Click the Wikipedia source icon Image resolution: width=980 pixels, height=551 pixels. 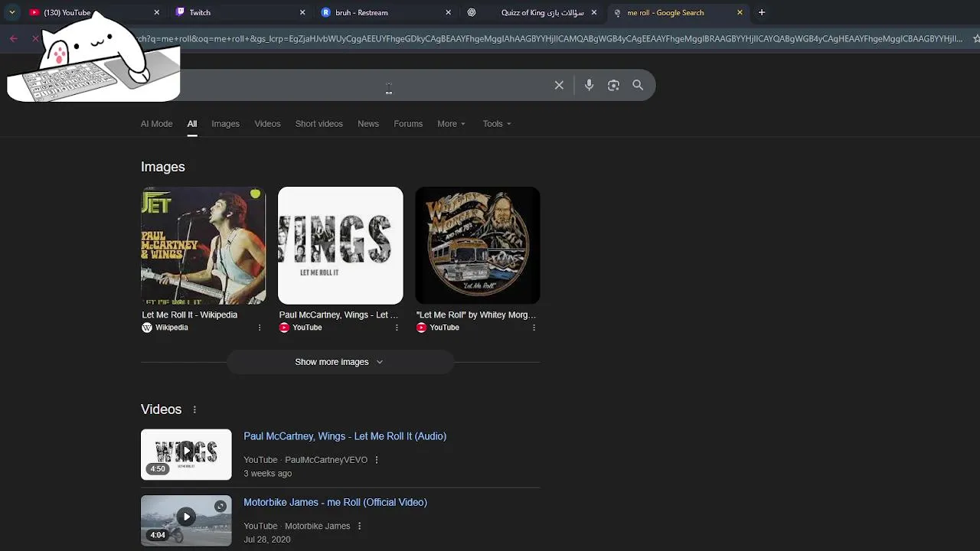(147, 328)
